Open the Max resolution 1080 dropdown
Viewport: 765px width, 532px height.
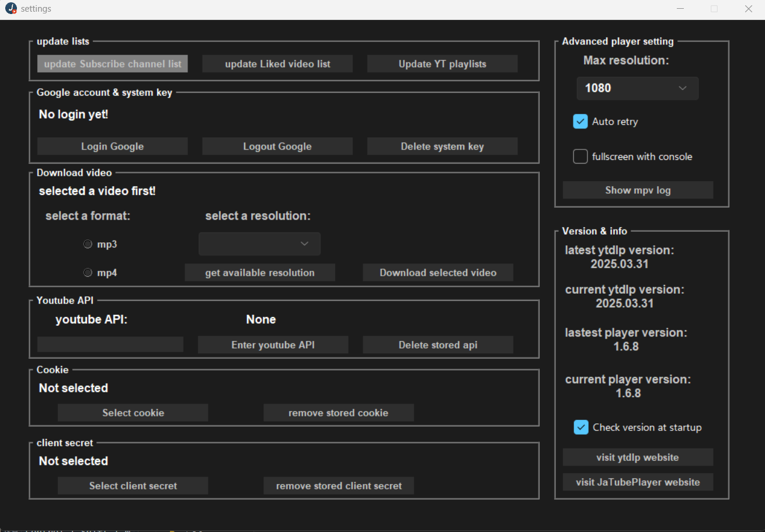point(637,88)
